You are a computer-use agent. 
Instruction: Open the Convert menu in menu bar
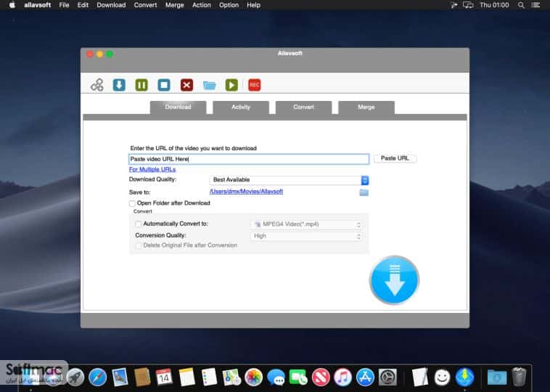click(145, 5)
